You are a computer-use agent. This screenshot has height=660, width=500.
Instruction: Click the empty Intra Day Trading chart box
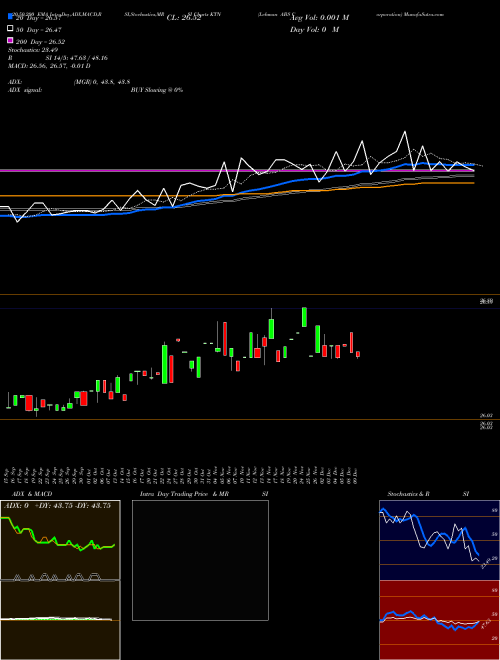point(200,560)
